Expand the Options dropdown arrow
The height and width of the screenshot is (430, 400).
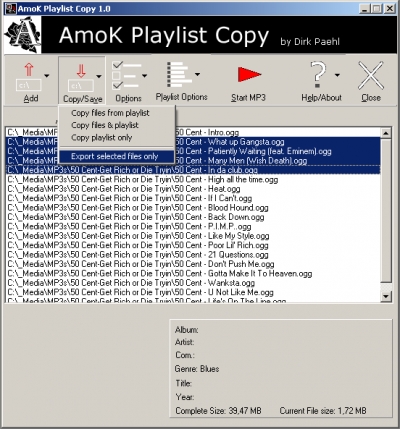pos(144,76)
